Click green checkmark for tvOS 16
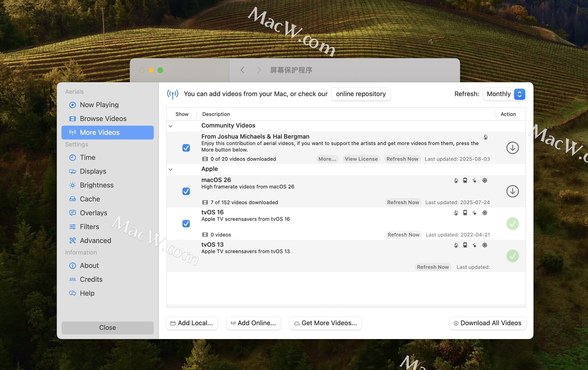Image resolution: width=588 pixels, height=370 pixels. pos(512,224)
